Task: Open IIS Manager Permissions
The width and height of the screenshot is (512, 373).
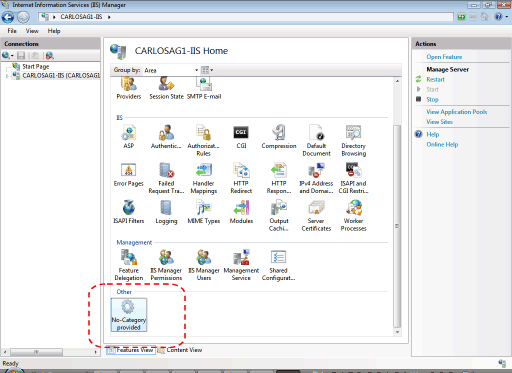Action: (x=166, y=265)
